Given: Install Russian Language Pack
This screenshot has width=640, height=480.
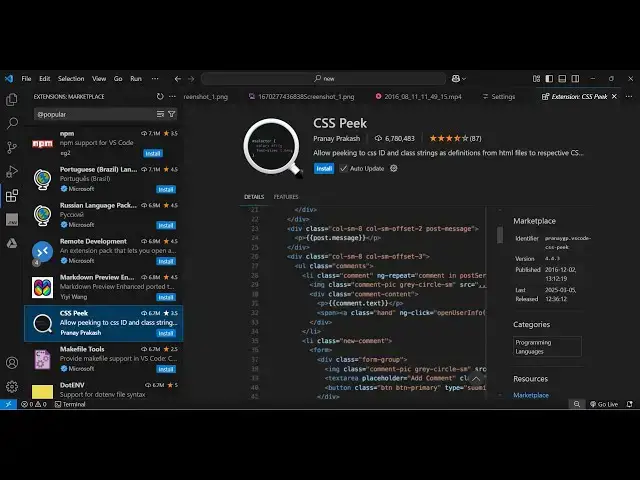Looking at the screenshot, I should (x=166, y=225).
